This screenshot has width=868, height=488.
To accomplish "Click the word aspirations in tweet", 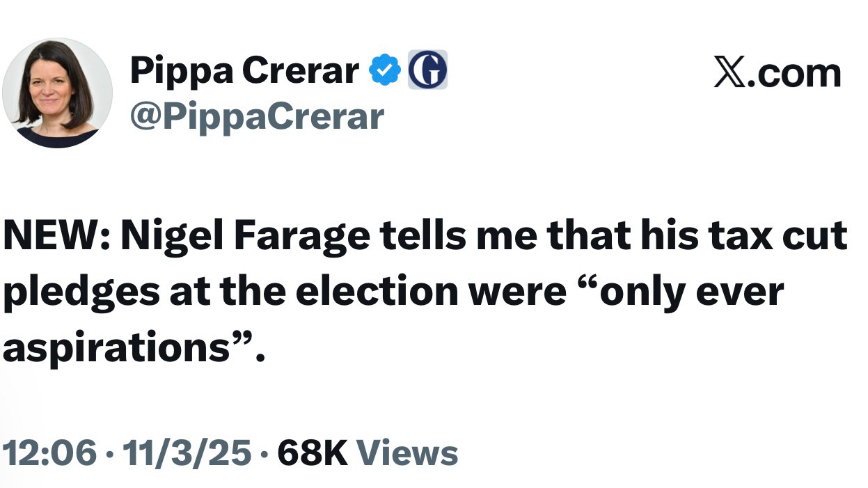I will pyautogui.click(x=116, y=347).
